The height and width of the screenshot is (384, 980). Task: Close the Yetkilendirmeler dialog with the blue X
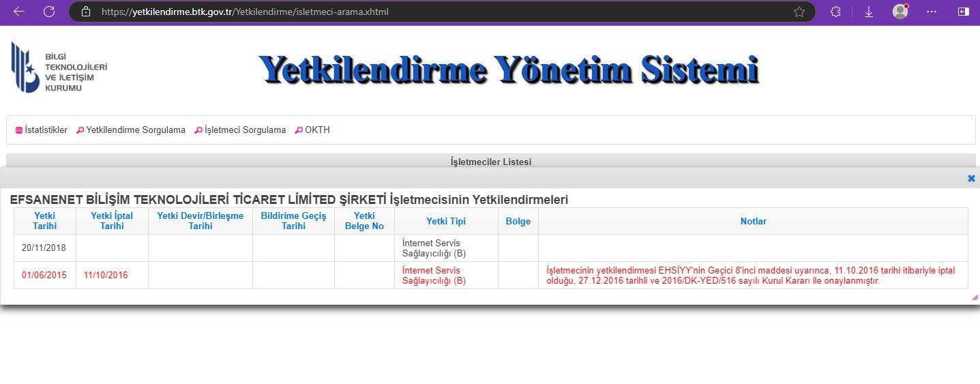(971, 178)
